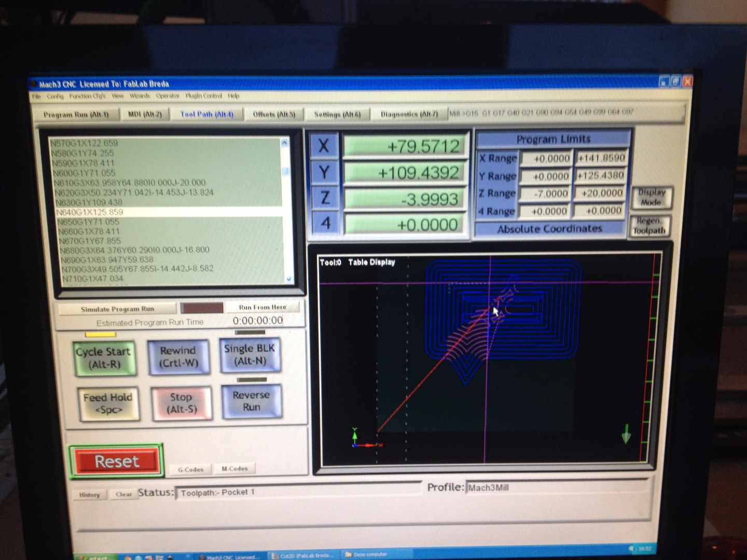Image resolution: width=747 pixels, height=560 pixels.
Task: Click the Z axis zero button
Action: [325, 198]
